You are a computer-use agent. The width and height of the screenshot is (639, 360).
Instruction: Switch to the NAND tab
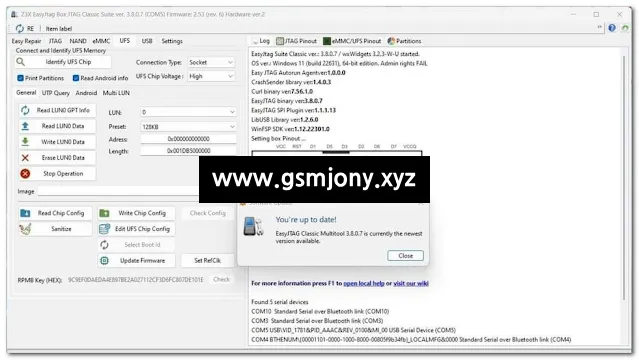click(78, 41)
